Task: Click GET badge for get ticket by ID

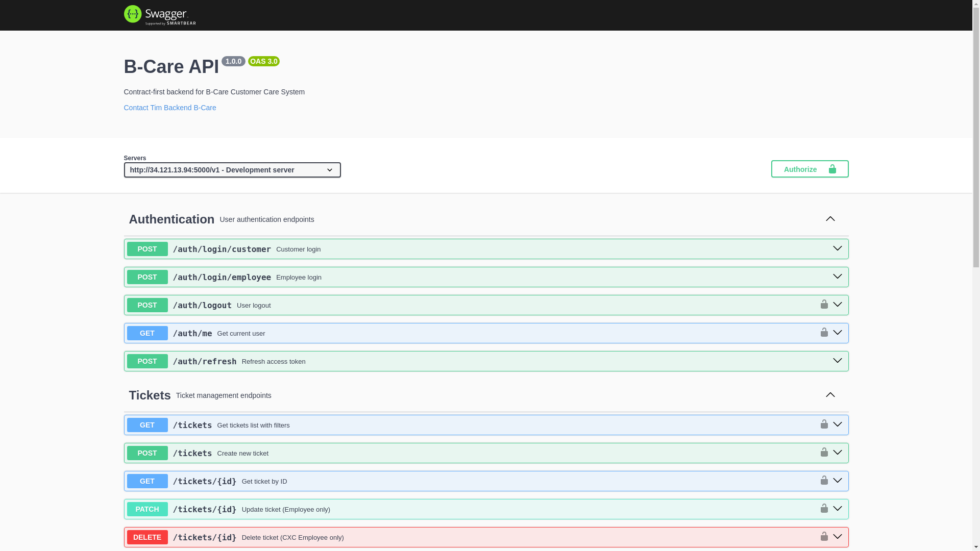Action: click(147, 481)
